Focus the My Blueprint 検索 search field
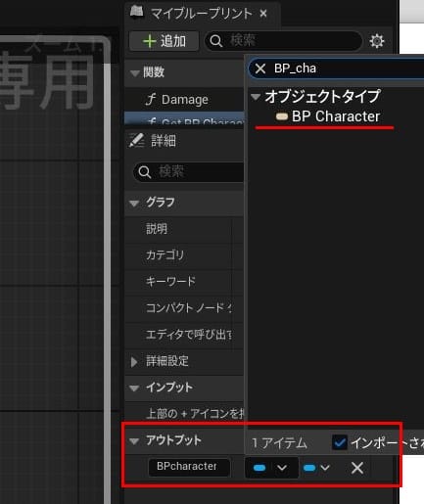 click(x=283, y=41)
